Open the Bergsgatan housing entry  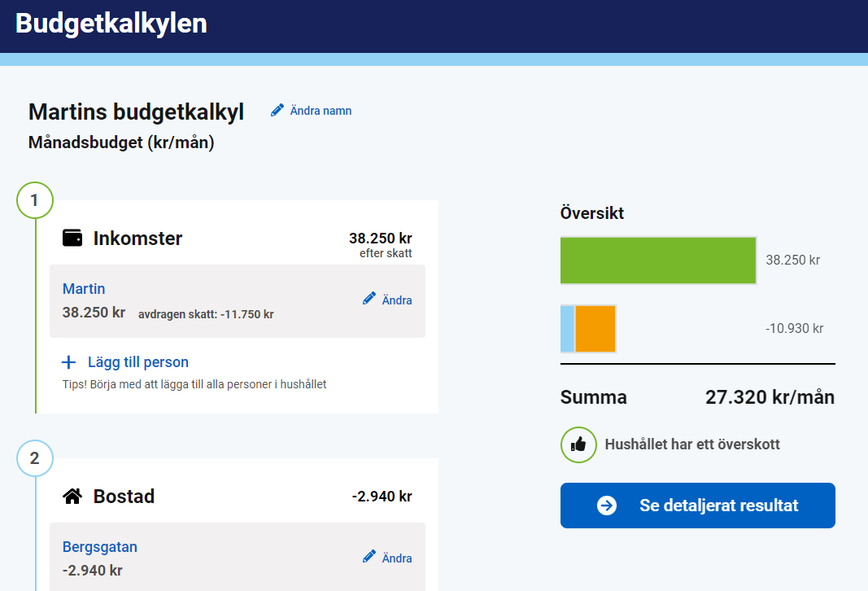click(99, 546)
